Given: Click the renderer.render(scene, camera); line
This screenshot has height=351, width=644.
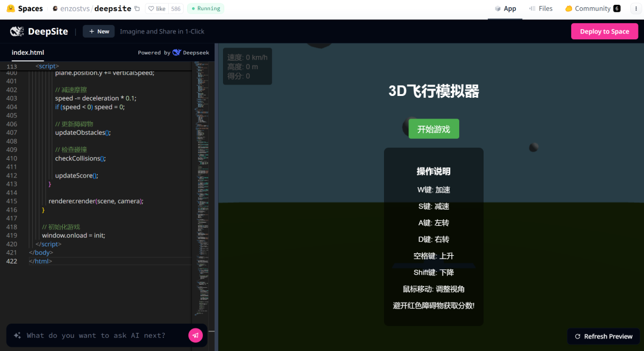Looking at the screenshot, I should click(95, 201).
